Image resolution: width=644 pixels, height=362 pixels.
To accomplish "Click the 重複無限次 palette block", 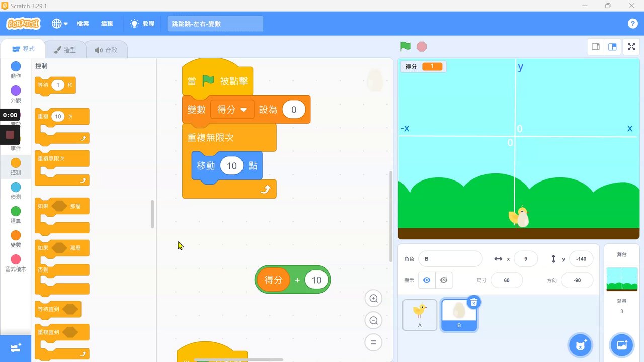I will (62, 168).
